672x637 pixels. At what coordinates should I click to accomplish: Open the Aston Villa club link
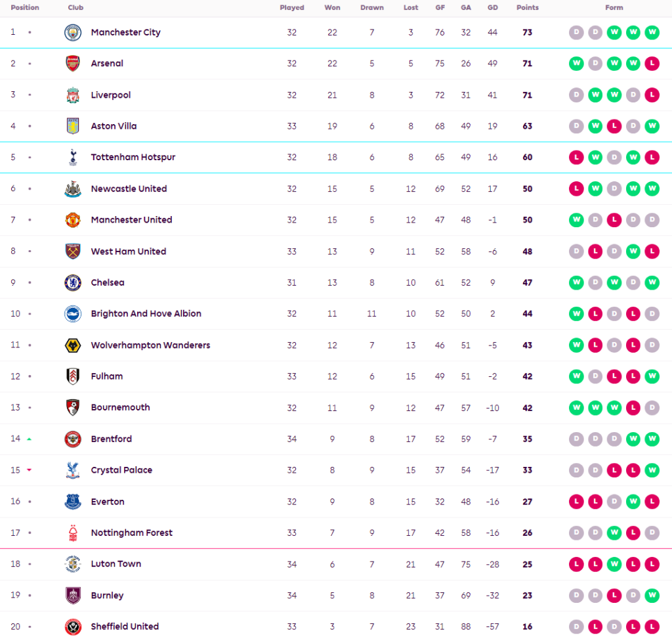pyautogui.click(x=114, y=126)
